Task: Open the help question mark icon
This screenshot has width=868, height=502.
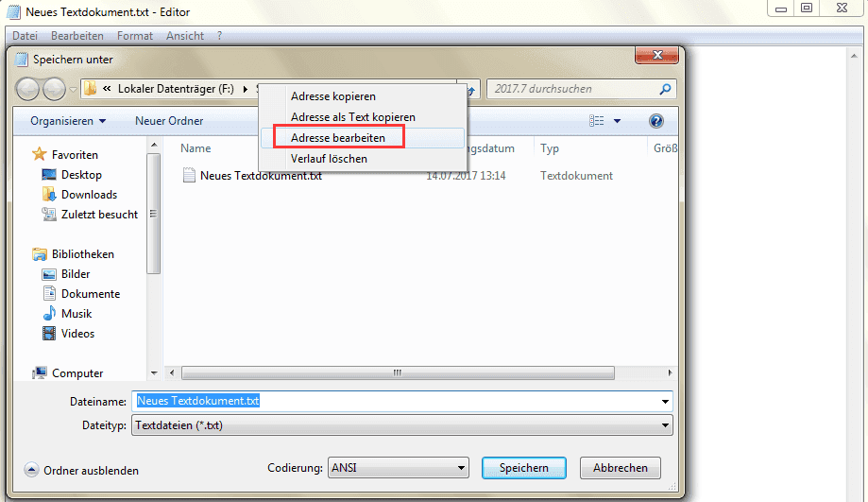Action: (x=656, y=121)
